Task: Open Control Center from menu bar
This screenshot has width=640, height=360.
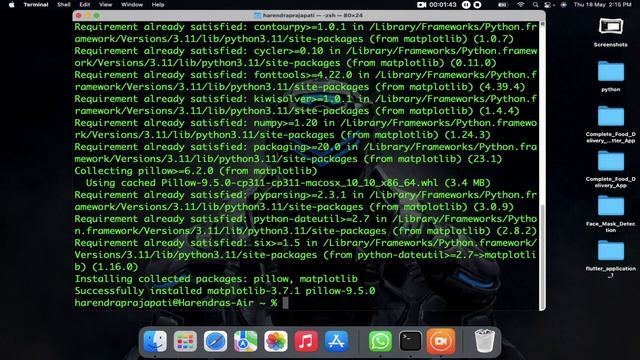Action: [548, 5]
